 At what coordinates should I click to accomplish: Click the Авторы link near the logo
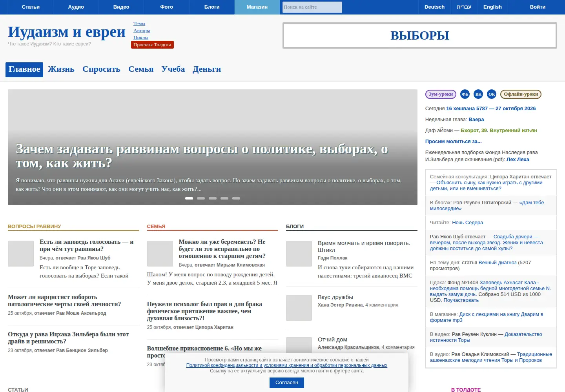click(142, 31)
